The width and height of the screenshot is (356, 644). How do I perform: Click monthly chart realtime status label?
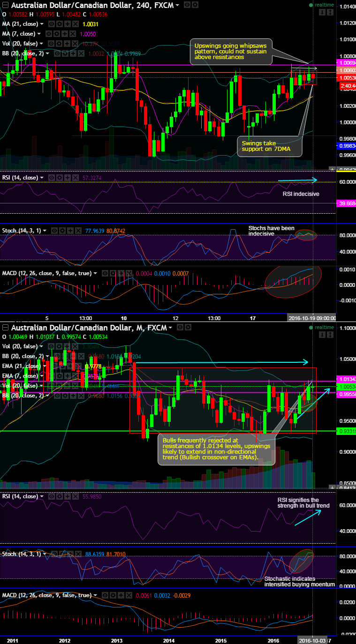coord(321,327)
